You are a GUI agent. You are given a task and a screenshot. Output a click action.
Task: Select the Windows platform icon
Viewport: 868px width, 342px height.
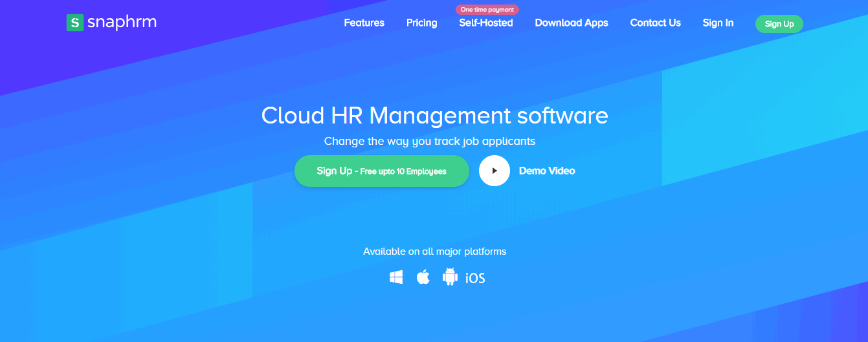pos(396,277)
